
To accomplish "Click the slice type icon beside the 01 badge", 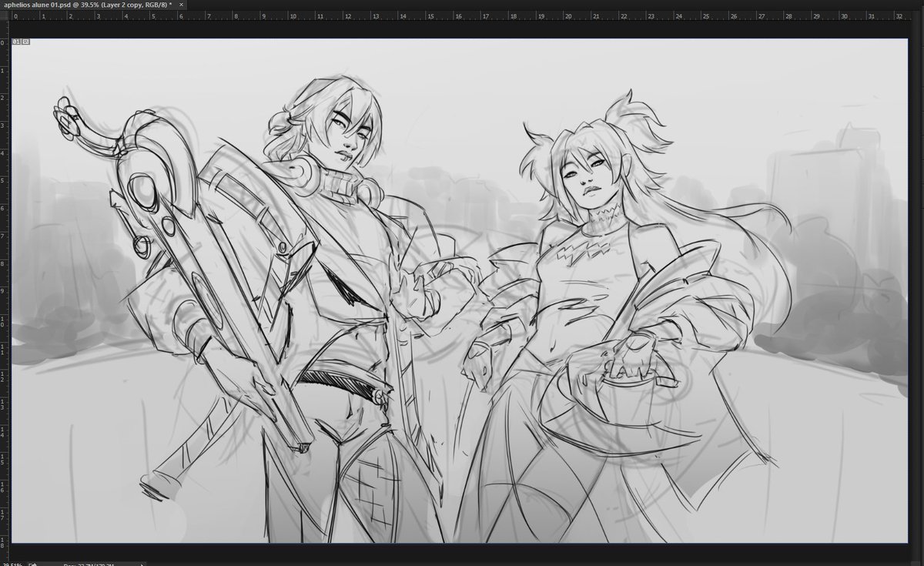I will [25, 42].
